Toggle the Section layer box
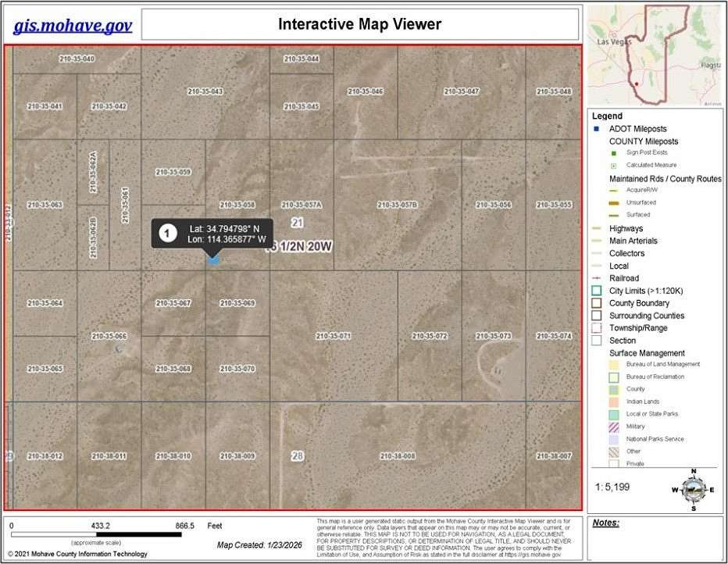The image size is (728, 564). click(597, 340)
